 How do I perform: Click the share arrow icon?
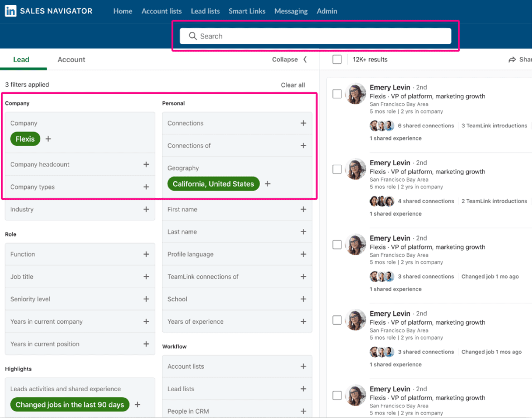[512, 60]
